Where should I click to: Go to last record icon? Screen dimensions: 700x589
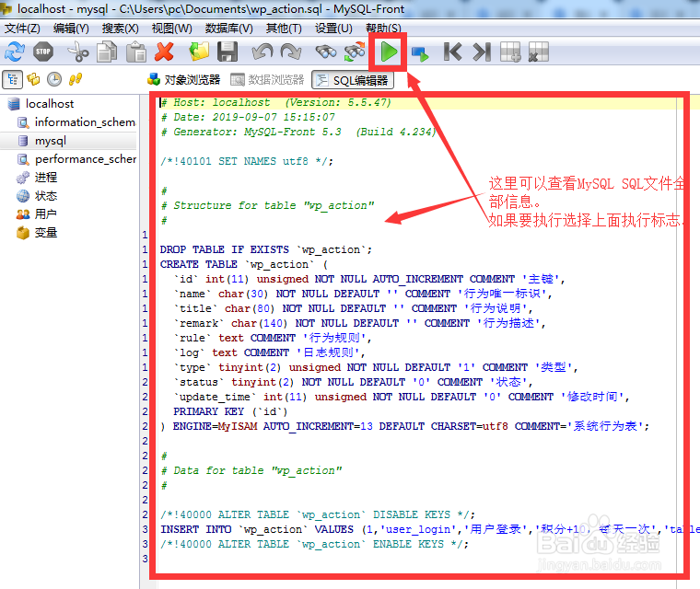[482, 52]
